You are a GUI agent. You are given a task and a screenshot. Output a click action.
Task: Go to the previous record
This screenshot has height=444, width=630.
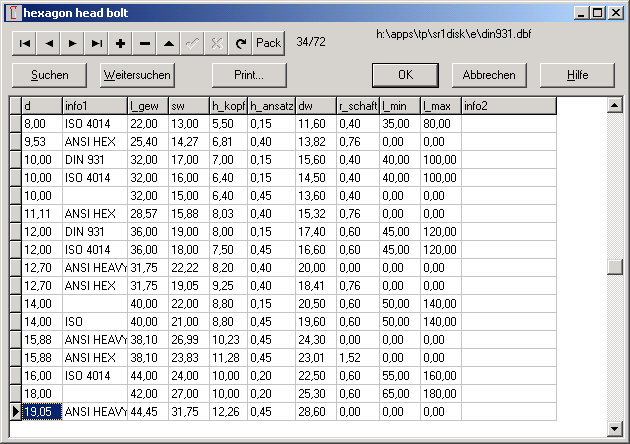pyautogui.click(x=48, y=43)
